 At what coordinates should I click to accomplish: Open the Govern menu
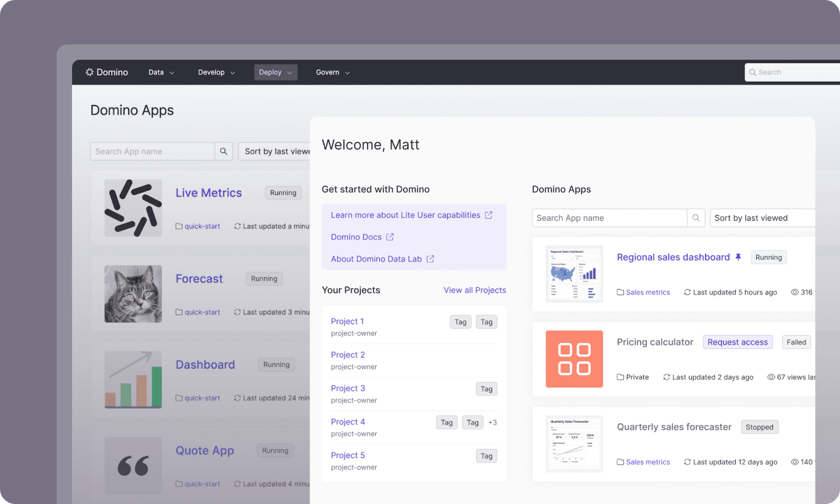tap(333, 72)
